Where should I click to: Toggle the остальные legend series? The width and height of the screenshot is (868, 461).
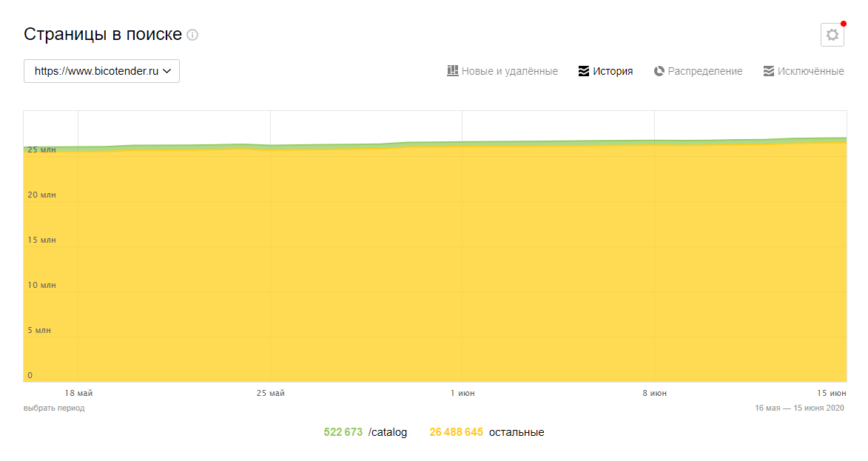point(517,432)
